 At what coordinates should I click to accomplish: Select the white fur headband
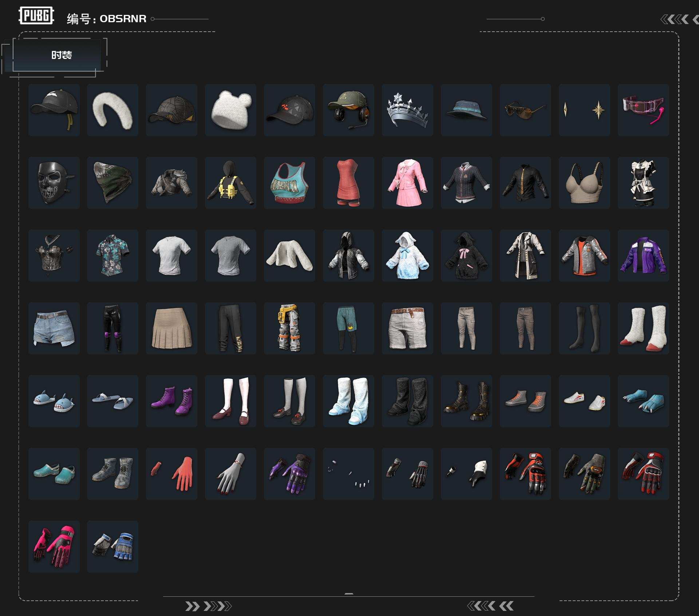click(112, 110)
